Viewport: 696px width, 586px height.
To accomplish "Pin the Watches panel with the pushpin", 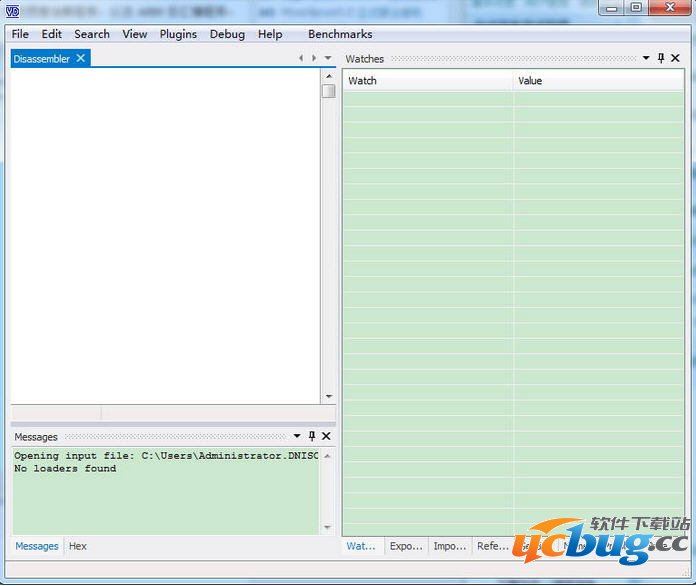I will [661, 58].
